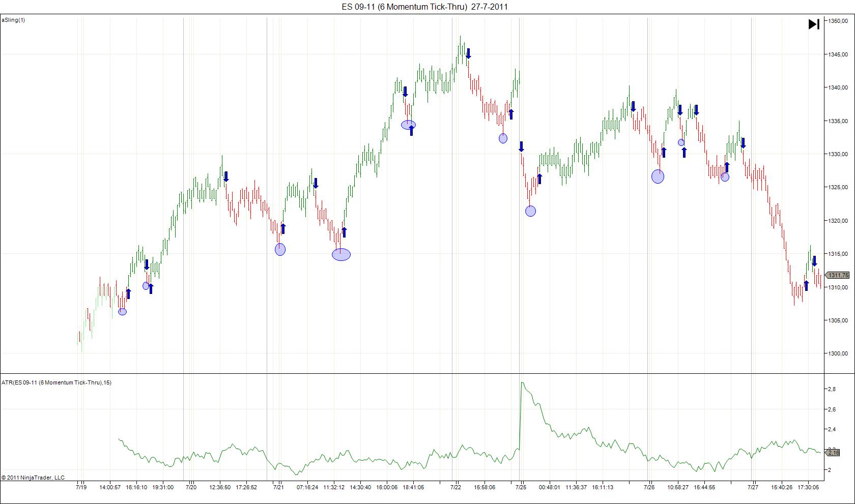The image size is (855, 504).
Task: Click the 14:30:40 time axis label
Action: (360, 487)
